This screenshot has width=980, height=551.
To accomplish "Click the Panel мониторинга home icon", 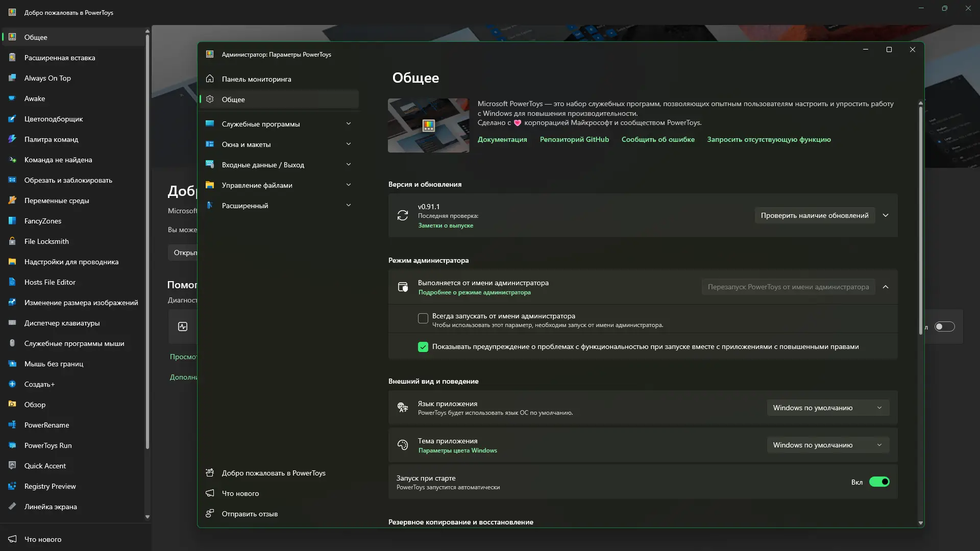I will point(210,79).
